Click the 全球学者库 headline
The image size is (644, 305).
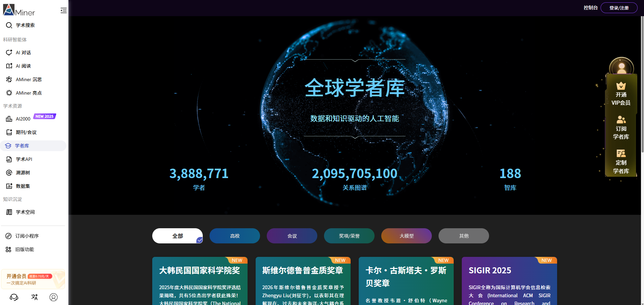pyautogui.click(x=355, y=88)
